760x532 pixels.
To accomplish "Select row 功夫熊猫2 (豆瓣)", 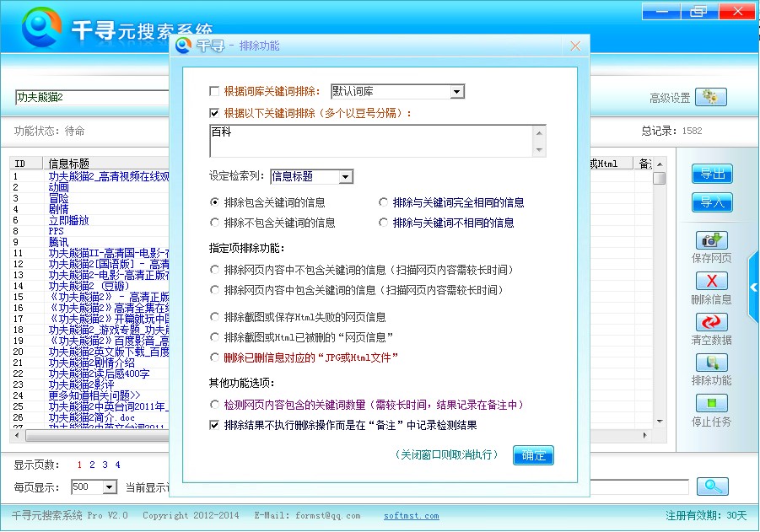I will pyautogui.click(x=89, y=286).
